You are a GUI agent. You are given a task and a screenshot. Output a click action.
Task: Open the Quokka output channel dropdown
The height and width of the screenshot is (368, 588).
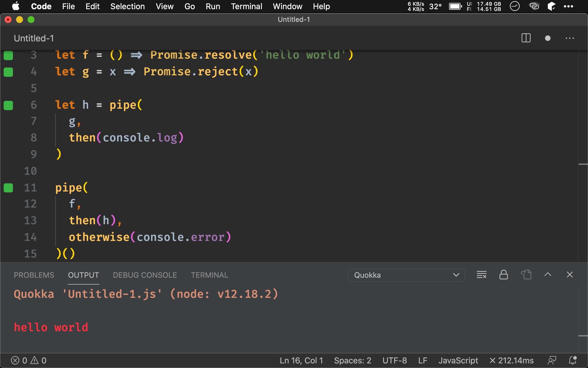click(406, 275)
